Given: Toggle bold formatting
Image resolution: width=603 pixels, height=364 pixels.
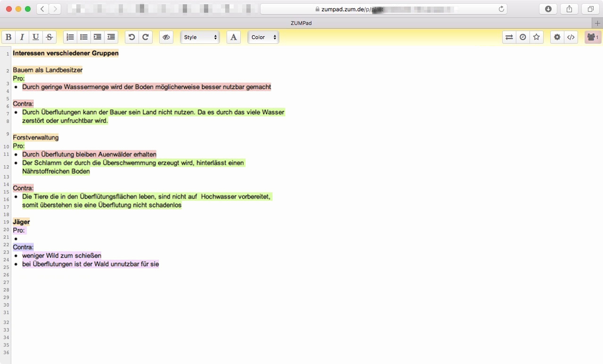Looking at the screenshot, I should [x=8, y=37].
